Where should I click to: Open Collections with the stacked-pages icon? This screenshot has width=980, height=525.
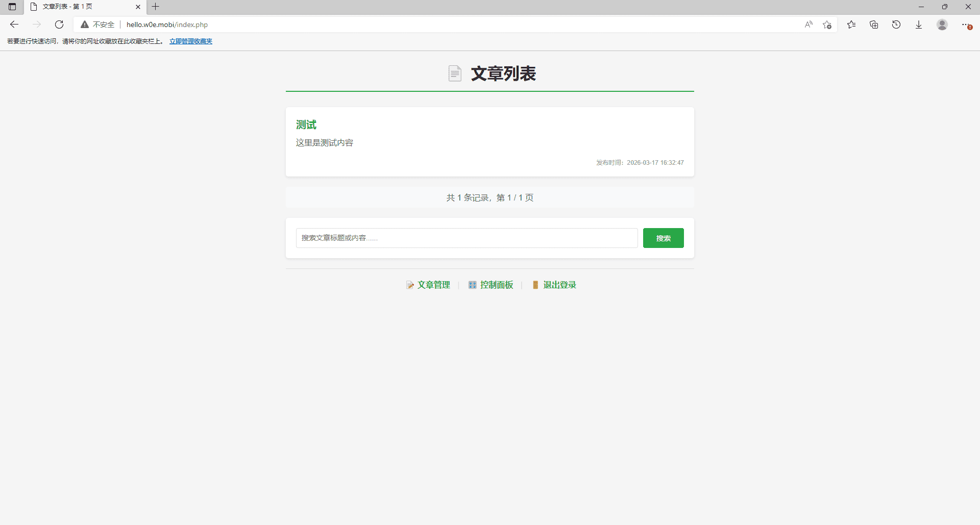point(874,24)
